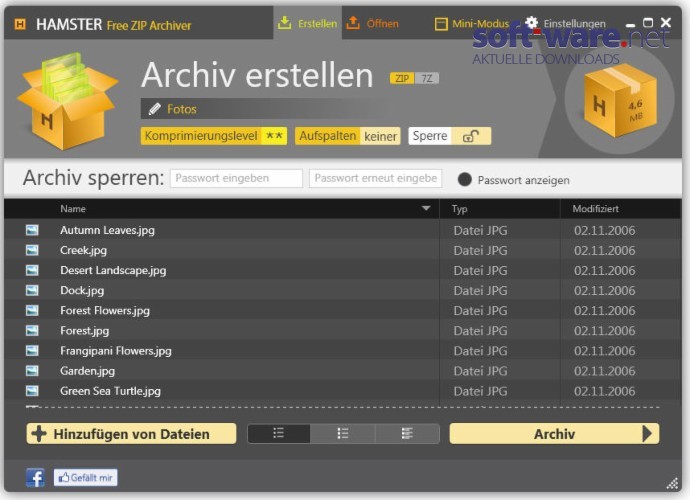Click the open padlock icon next to Sperre

pos(471,136)
